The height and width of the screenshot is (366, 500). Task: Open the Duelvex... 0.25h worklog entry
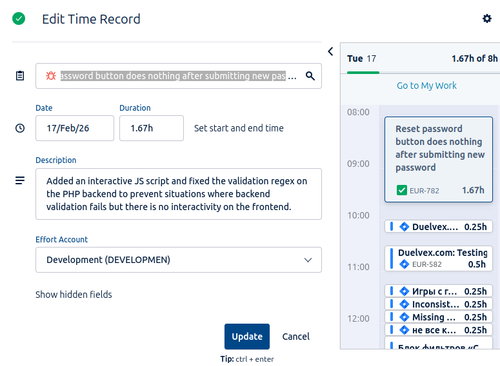pyautogui.click(x=438, y=227)
